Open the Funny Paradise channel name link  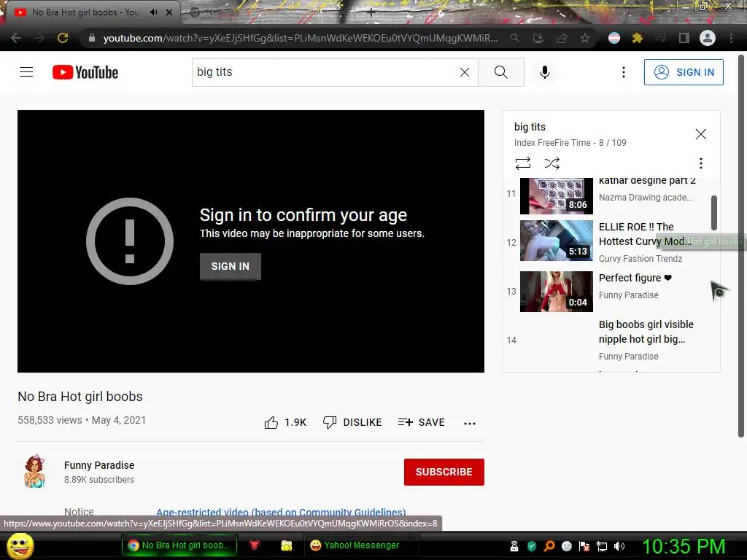(99, 465)
